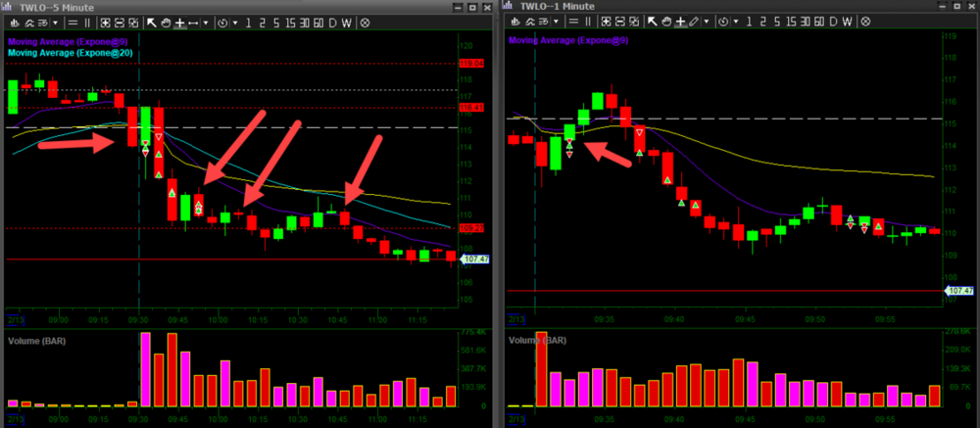Switch 5 Minute chart to 15-minute interval
Image resolution: width=980 pixels, height=428 pixels.
(x=290, y=22)
